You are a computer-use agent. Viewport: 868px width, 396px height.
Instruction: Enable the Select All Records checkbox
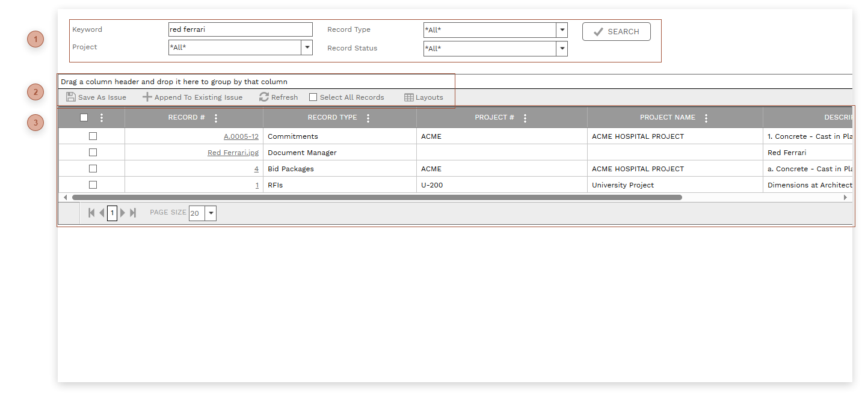pyautogui.click(x=313, y=97)
